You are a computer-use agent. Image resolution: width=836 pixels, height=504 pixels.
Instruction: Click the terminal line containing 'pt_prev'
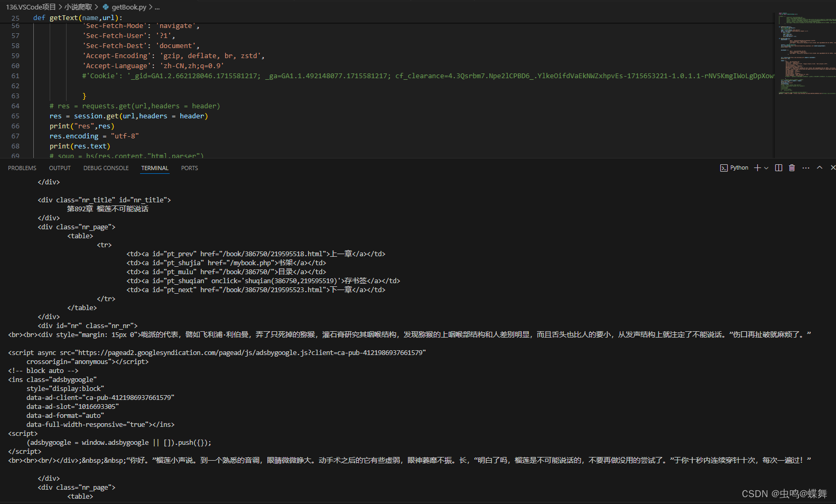pos(256,254)
